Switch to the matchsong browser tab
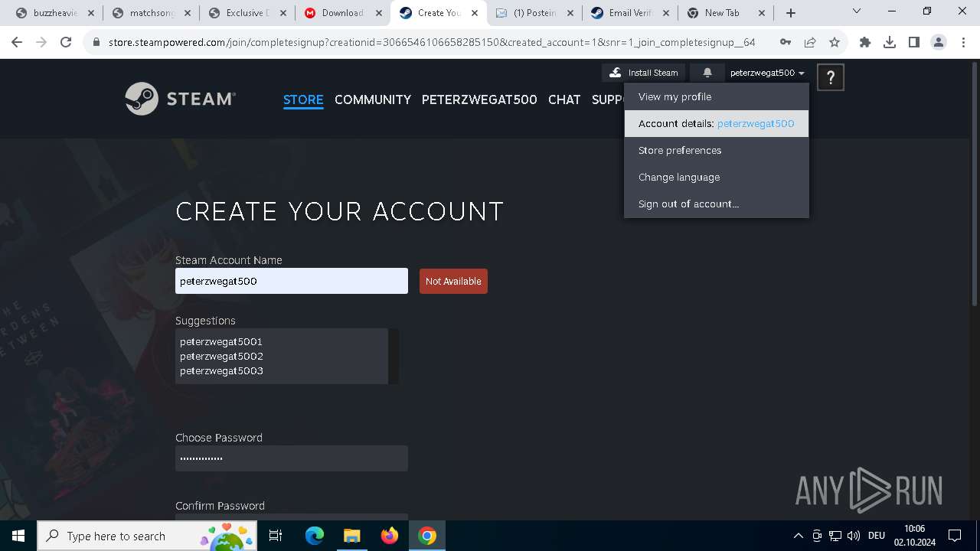The height and width of the screenshot is (551, 980). click(151, 13)
